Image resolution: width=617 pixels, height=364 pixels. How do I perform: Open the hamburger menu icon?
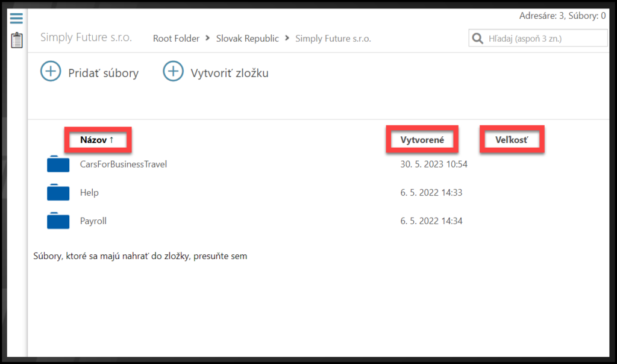(16, 19)
